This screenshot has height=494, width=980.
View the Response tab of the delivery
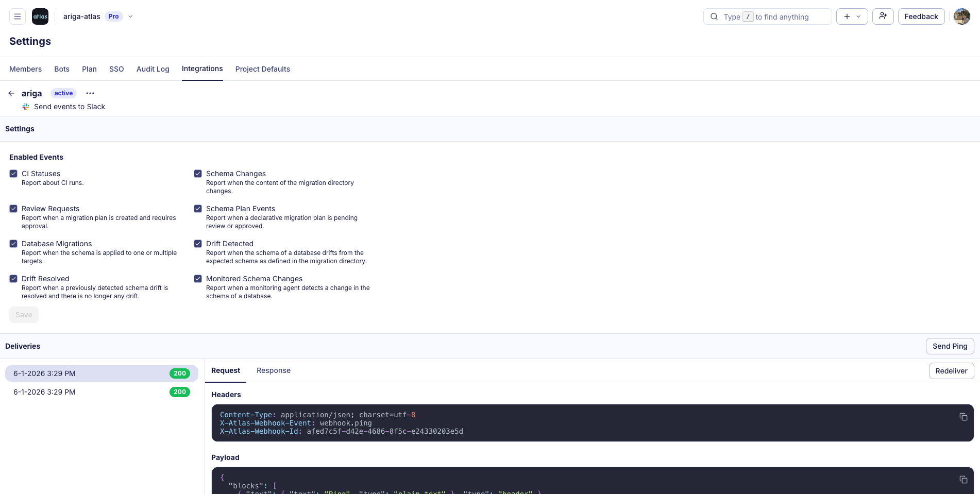(273, 370)
